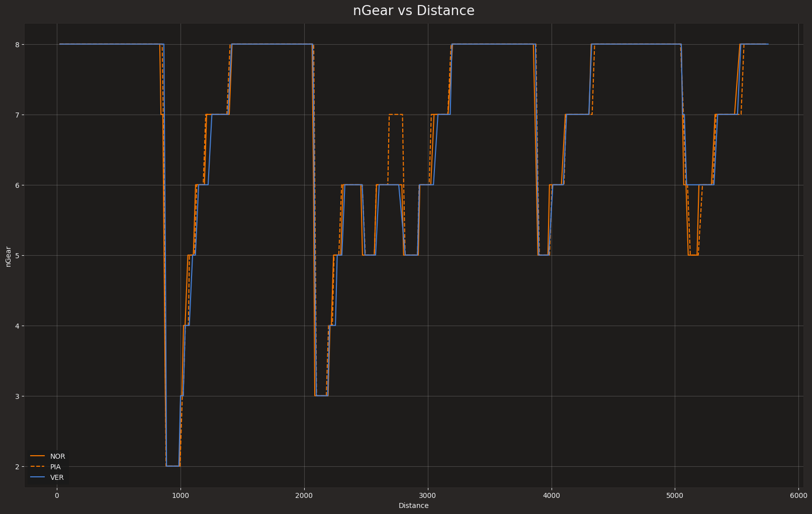Click the 3 tick on the y-axis
Viewport: 812px width, 514px height.
[x=17, y=396]
